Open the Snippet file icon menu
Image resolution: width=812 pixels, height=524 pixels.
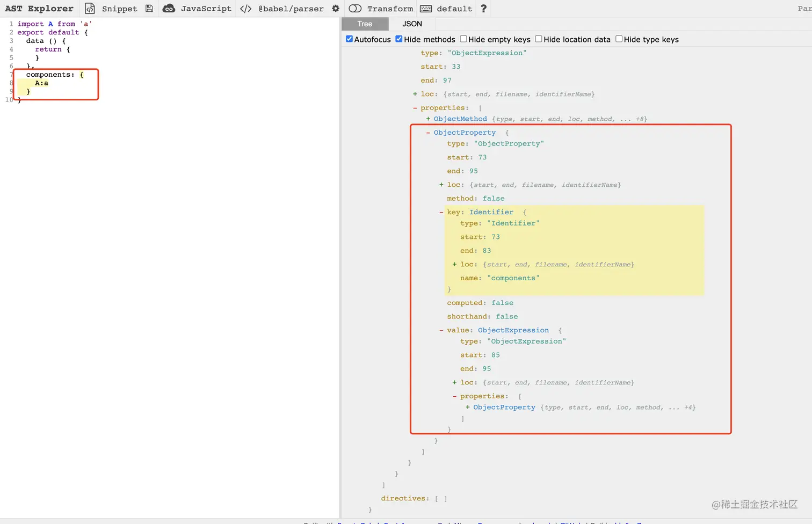click(90, 9)
